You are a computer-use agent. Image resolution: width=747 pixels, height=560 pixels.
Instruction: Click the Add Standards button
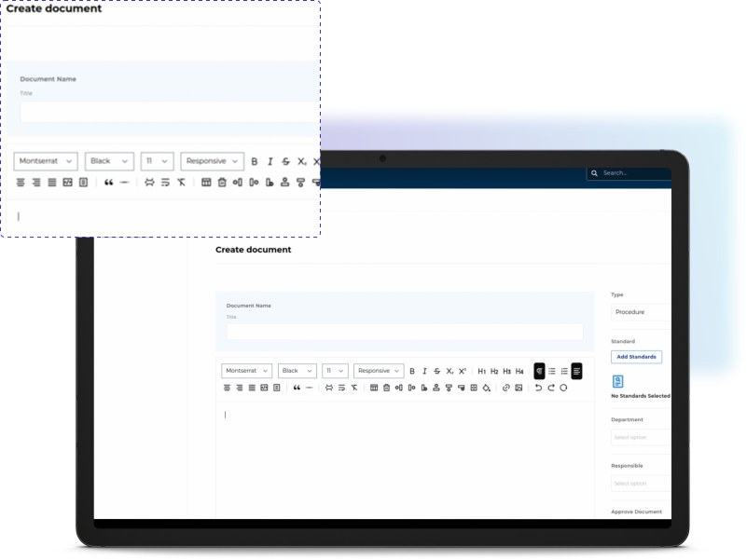[636, 357]
